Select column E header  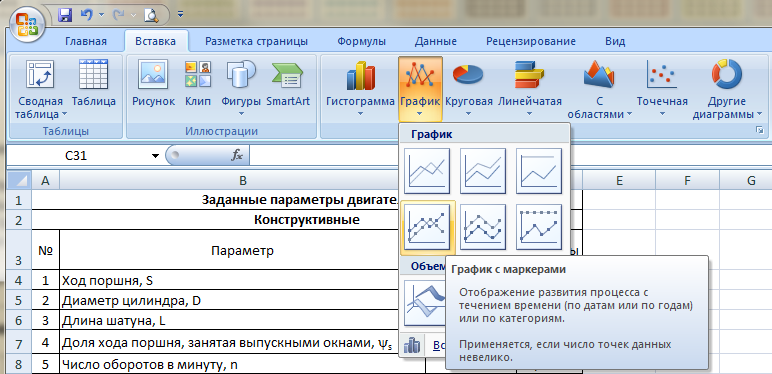619,181
